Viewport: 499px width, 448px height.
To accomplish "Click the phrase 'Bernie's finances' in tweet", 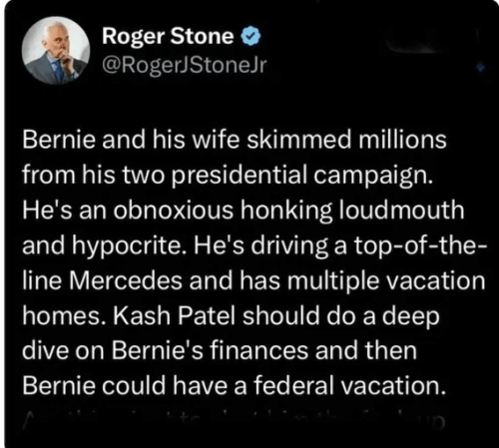I will (210, 351).
